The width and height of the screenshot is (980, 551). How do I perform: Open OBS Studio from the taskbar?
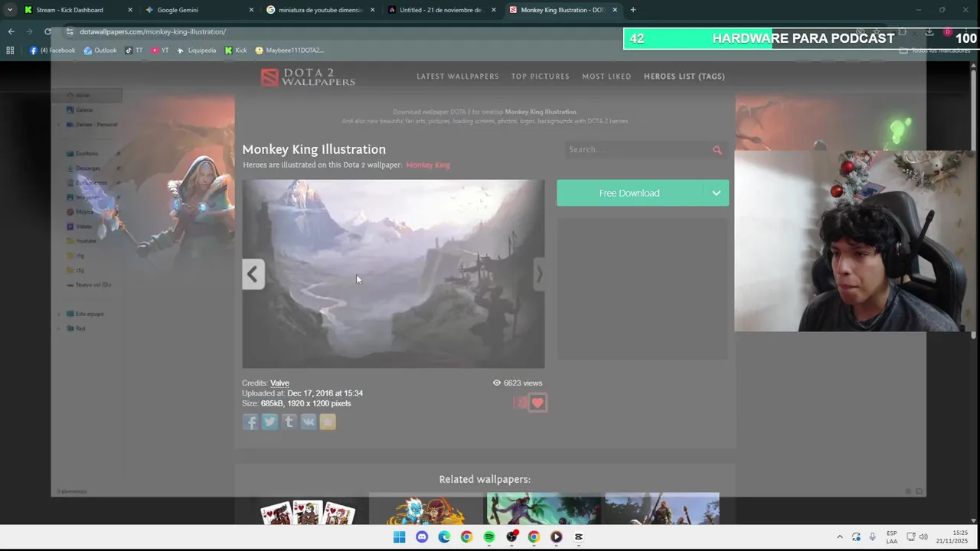[511, 537]
